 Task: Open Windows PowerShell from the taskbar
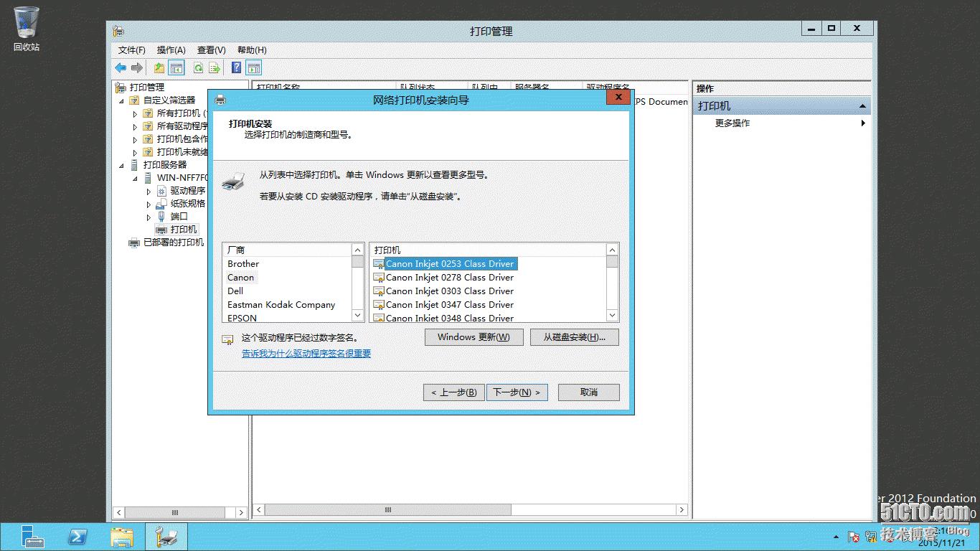(79, 537)
